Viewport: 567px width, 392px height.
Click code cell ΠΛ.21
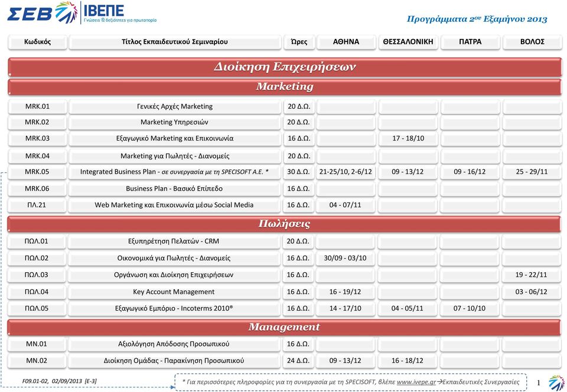tap(37, 205)
